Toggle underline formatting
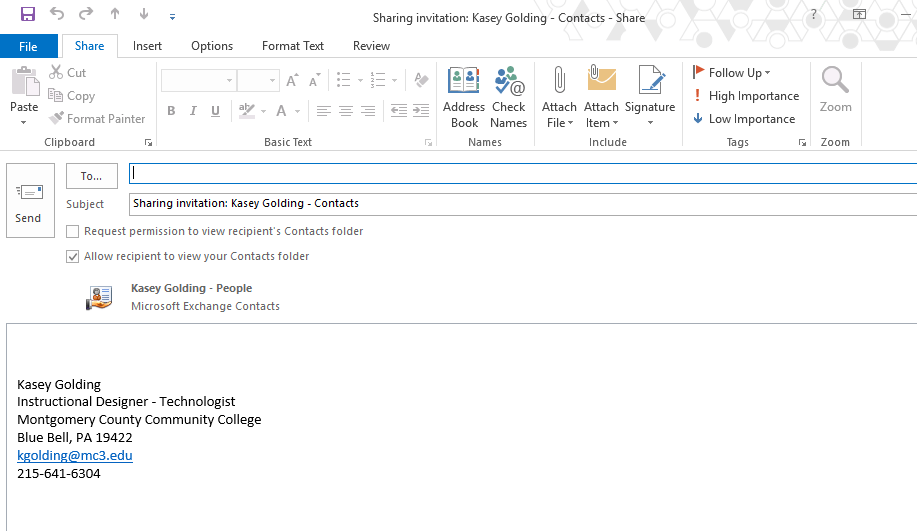This screenshot has width=917, height=531. [215, 111]
